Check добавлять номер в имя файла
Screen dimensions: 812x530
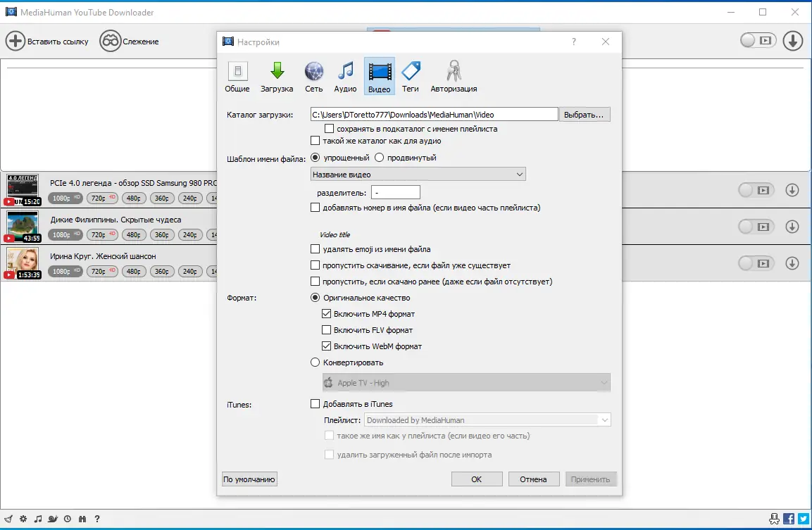click(315, 207)
